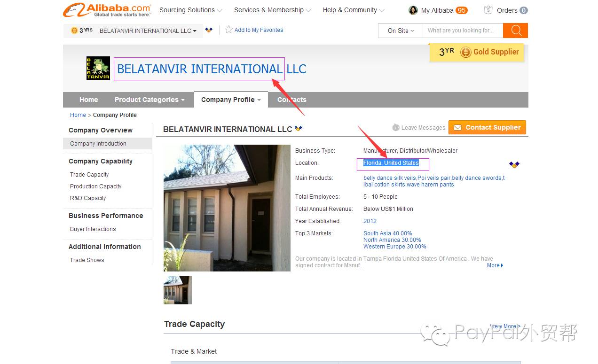Click the star Add to Favorites icon
Screen dimensions: 598x364
pos(229,30)
